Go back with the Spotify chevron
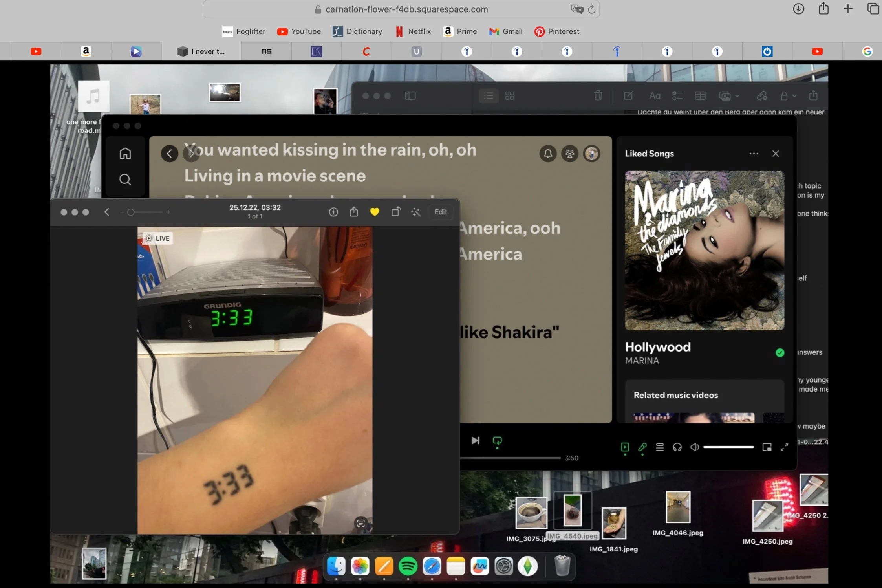 [170, 154]
